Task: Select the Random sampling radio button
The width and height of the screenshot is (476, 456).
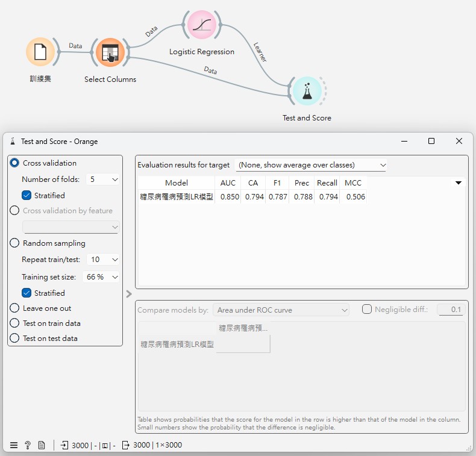Action: point(15,243)
